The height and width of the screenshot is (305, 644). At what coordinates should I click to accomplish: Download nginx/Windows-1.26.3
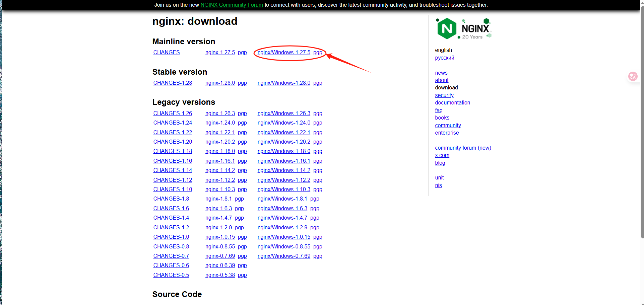tap(284, 113)
